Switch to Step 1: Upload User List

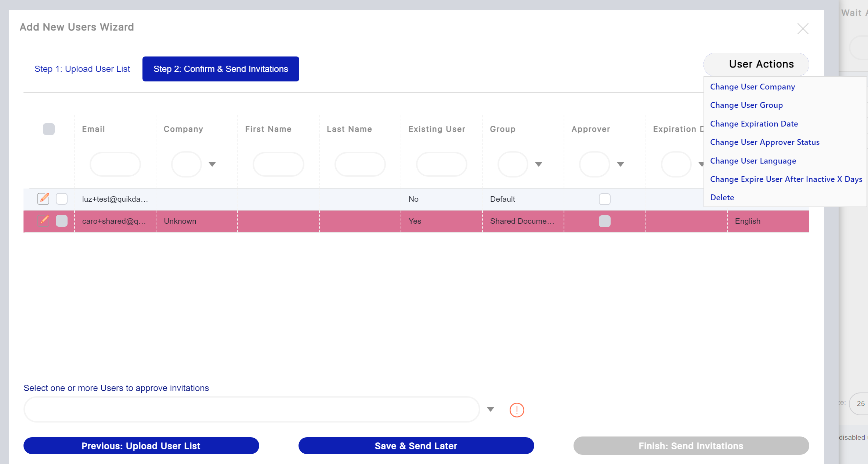[82, 69]
